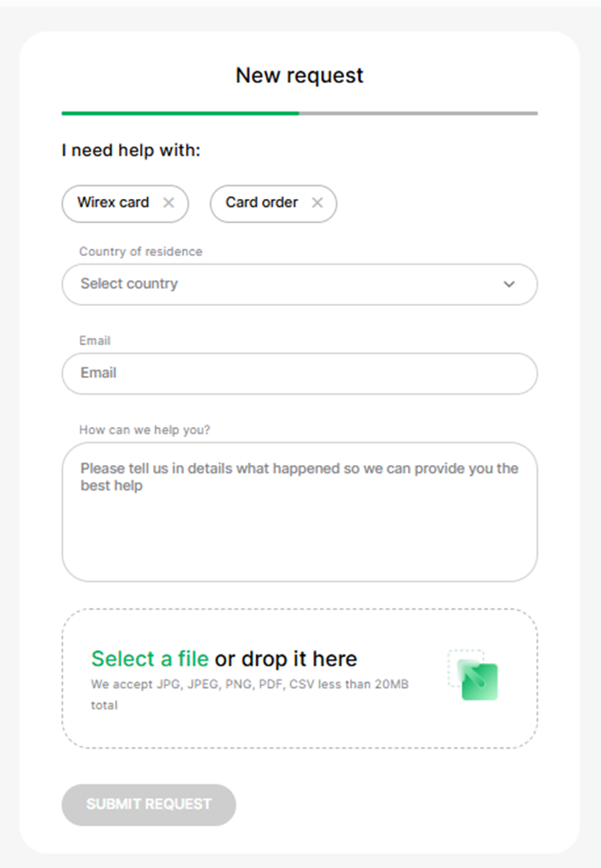Click the X next to Card order
601x868 pixels.
click(x=317, y=202)
